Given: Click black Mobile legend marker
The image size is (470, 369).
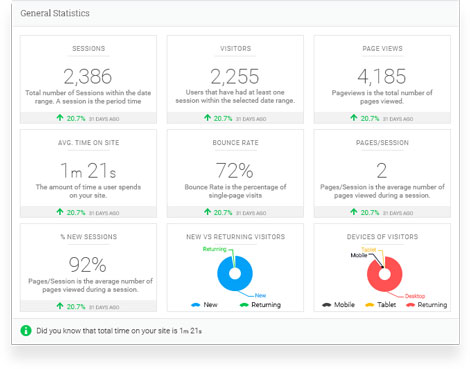Looking at the screenshot, I should click(327, 305).
